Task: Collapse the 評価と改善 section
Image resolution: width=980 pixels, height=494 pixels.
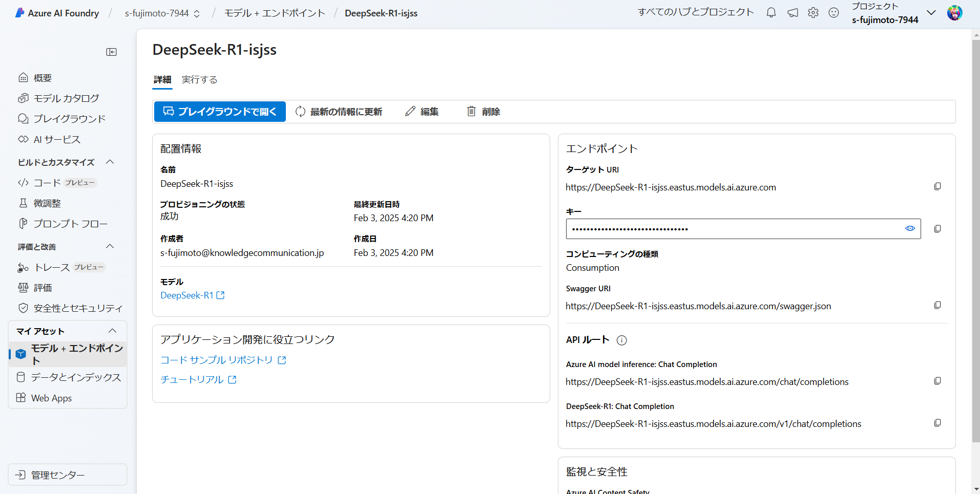Action: [110, 247]
